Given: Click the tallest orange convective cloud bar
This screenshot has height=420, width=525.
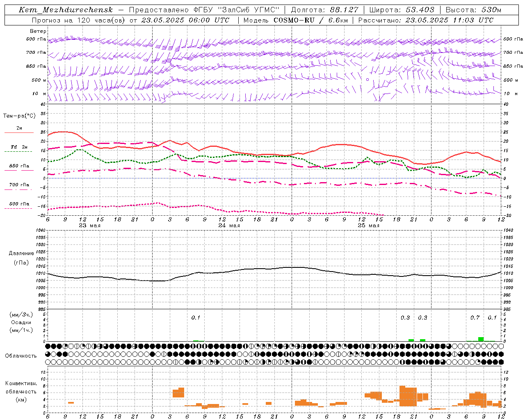Looking at the screenshot, I should coord(402,396).
